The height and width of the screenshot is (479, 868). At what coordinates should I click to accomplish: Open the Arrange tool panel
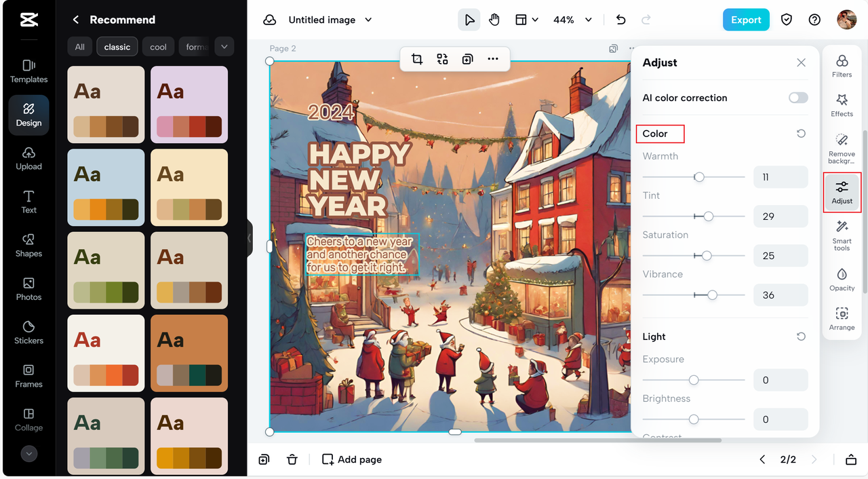[x=842, y=319]
